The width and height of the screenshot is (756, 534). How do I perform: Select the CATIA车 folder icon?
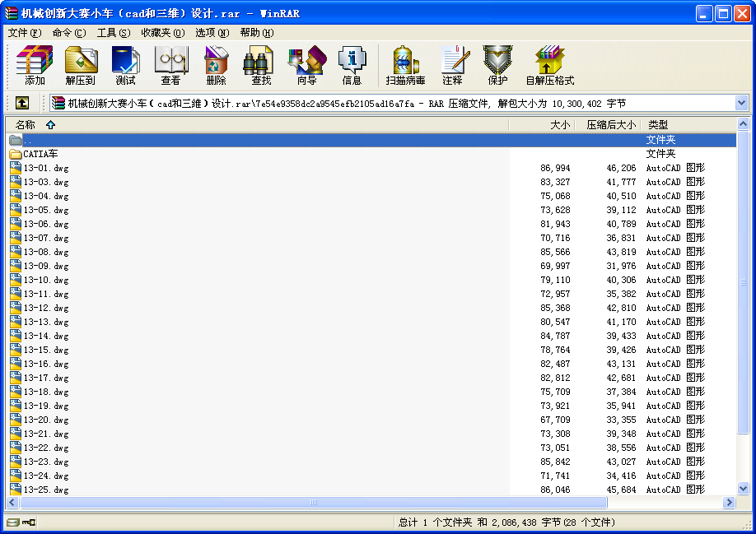click(x=16, y=154)
